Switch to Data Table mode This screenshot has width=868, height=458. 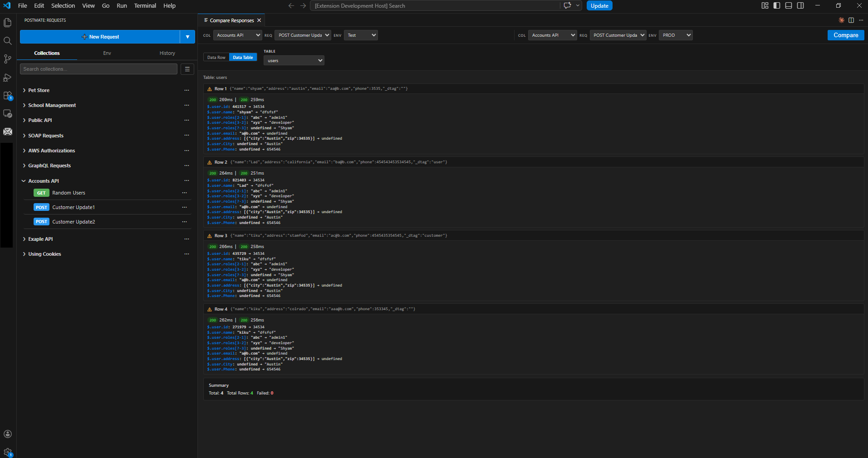pos(243,58)
